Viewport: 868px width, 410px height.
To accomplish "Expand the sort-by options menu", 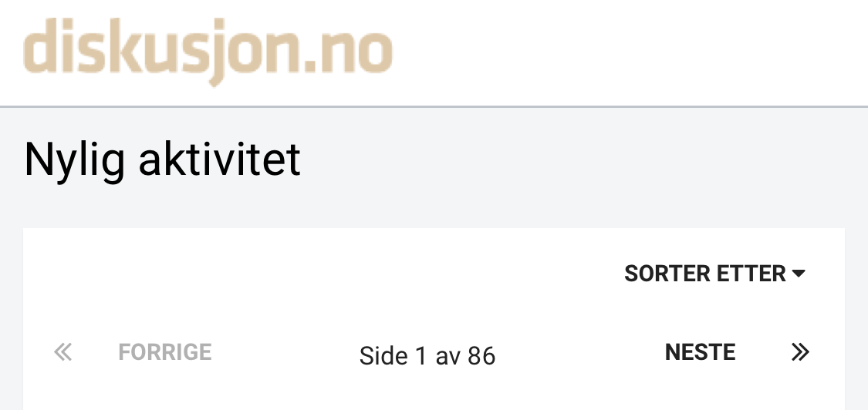I will click(x=714, y=274).
